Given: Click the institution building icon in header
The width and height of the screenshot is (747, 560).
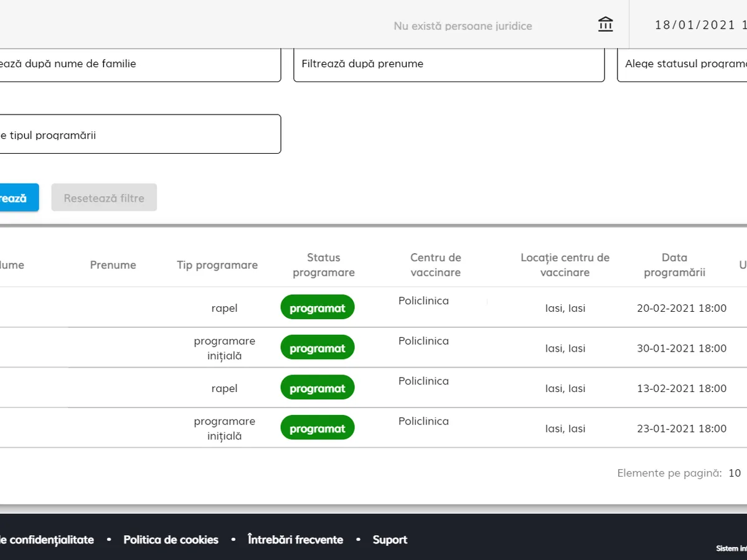Looking at the screenshot, I should 605,25.
